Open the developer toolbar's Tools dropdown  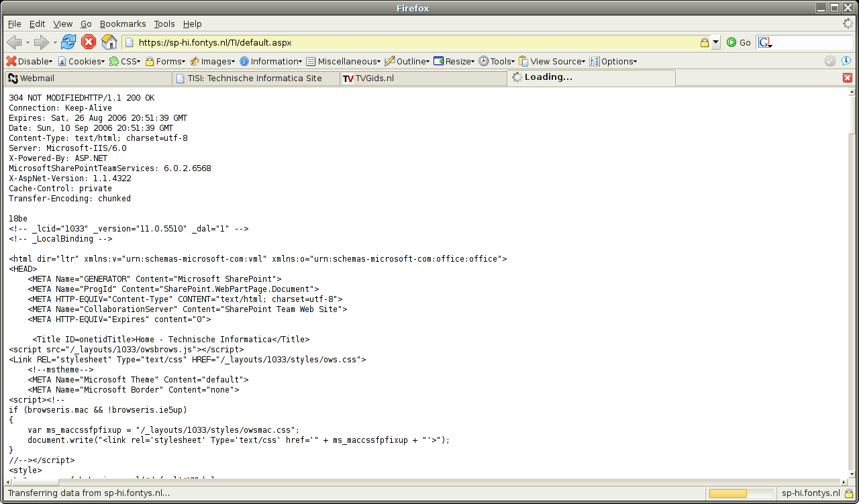click(497, 61)
